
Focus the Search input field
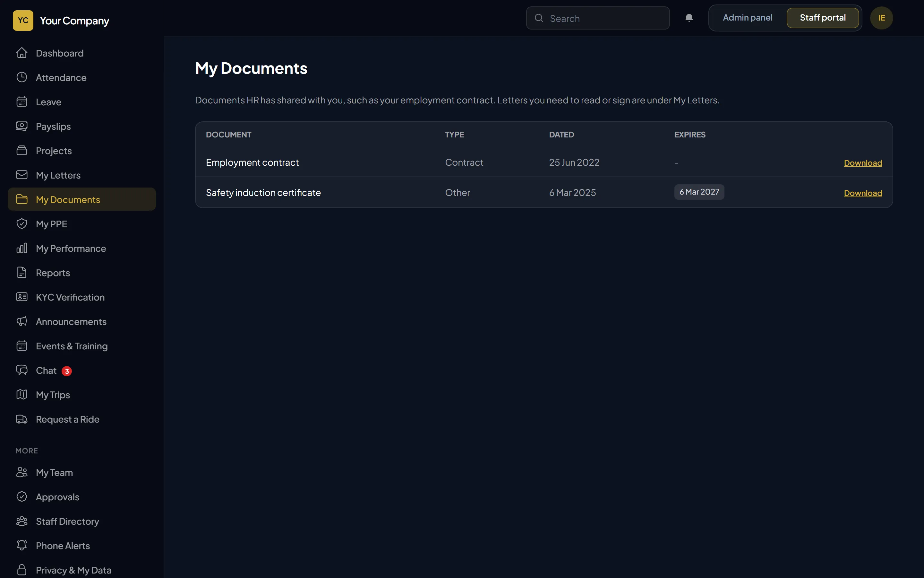click(x=597, y=18)
